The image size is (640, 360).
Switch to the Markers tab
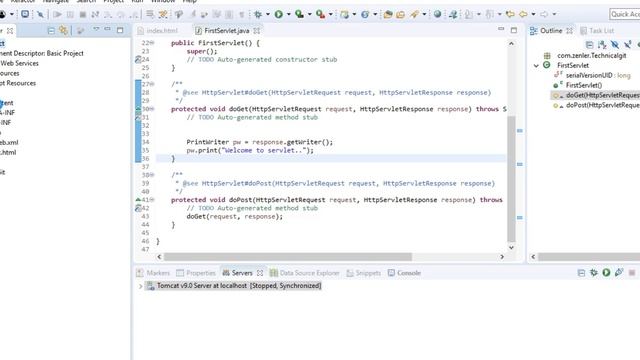(153, 273)
